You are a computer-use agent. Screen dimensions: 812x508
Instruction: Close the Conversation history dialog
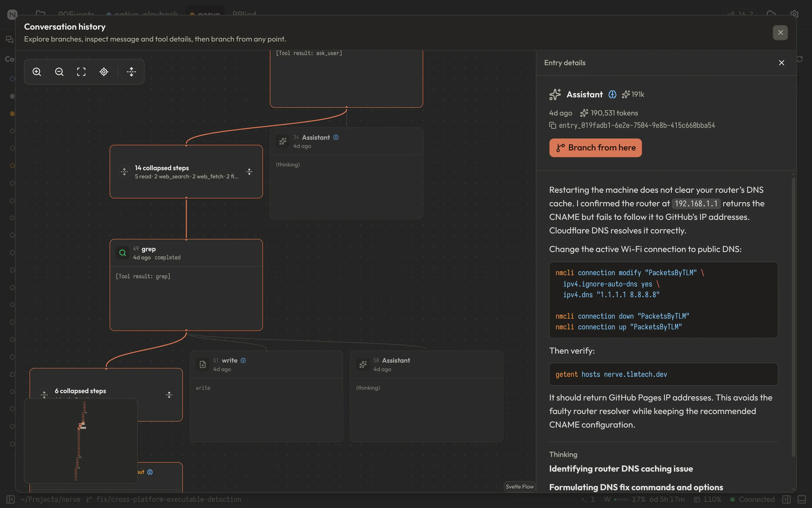coord(780,32)
